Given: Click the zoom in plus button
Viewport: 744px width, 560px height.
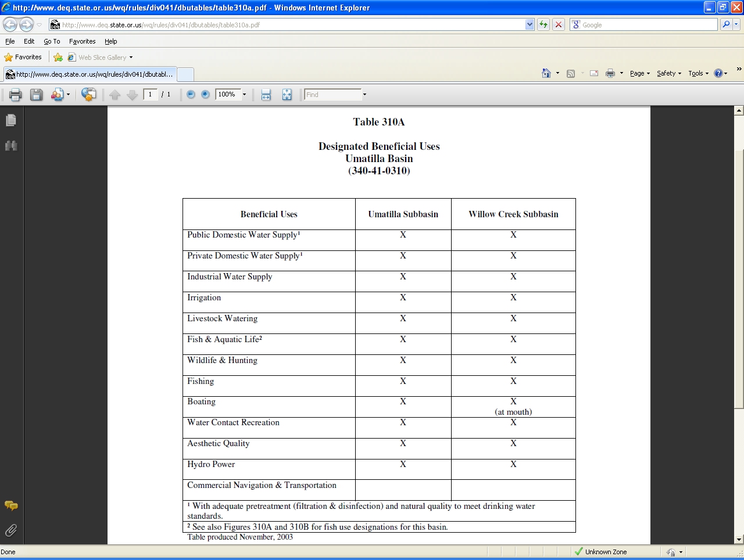Looking at the screenshot, I should (205, 94).
